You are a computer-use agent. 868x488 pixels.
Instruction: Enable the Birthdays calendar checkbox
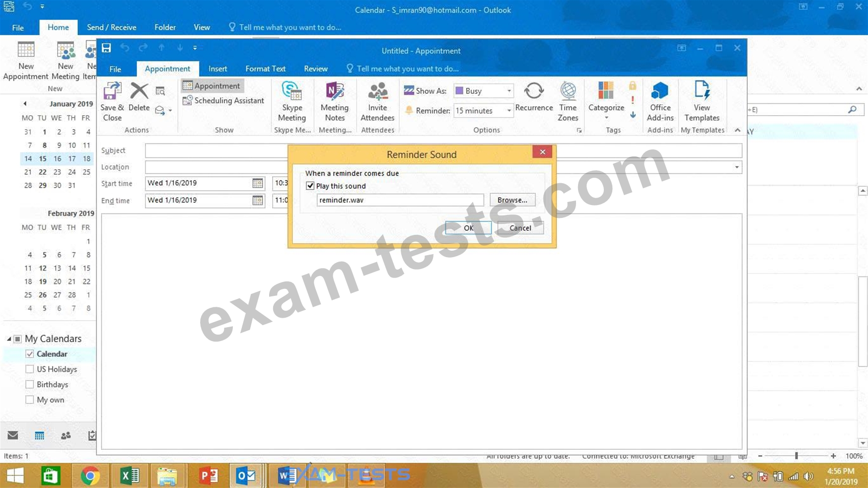click(x=30, y=384)
